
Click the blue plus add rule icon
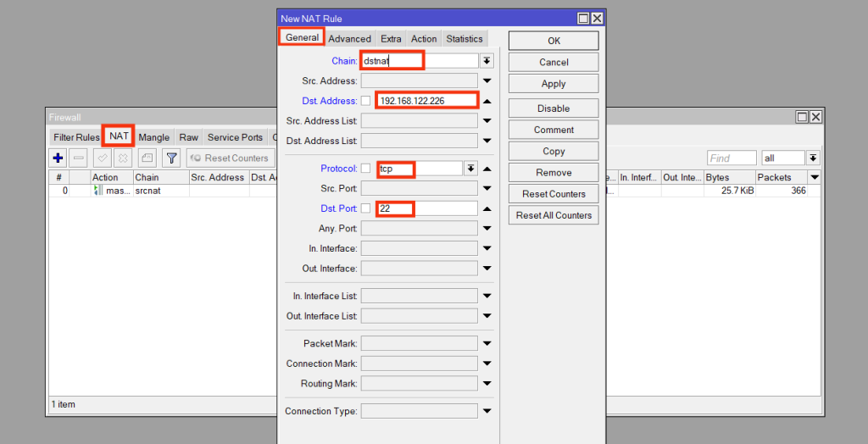pos(58,158)
